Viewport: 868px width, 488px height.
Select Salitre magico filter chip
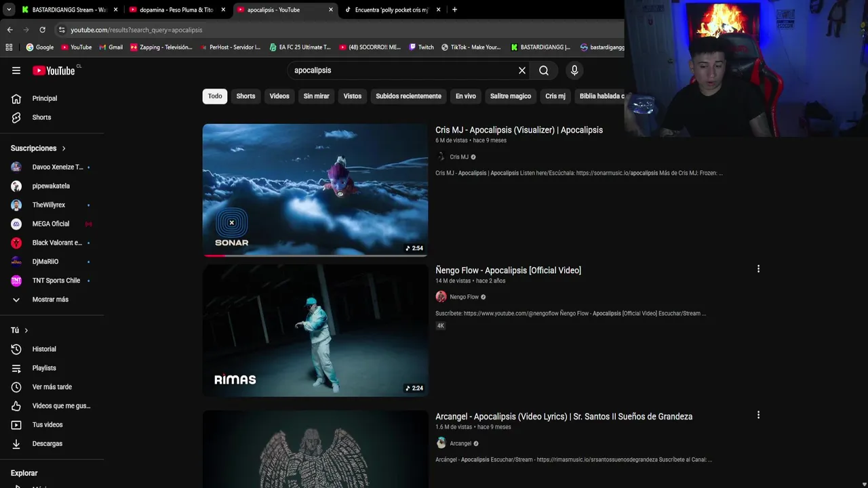click(511, 96)
